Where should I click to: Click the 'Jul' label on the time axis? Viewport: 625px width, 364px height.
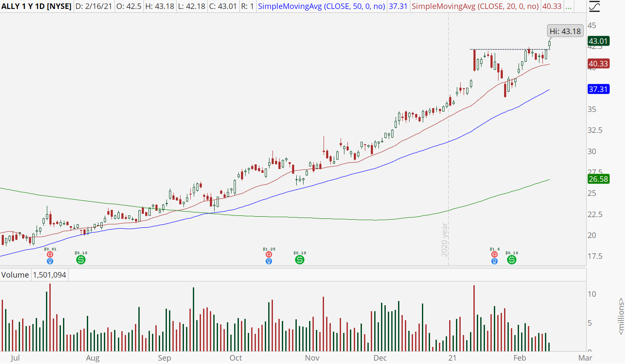tap(15, 358)
